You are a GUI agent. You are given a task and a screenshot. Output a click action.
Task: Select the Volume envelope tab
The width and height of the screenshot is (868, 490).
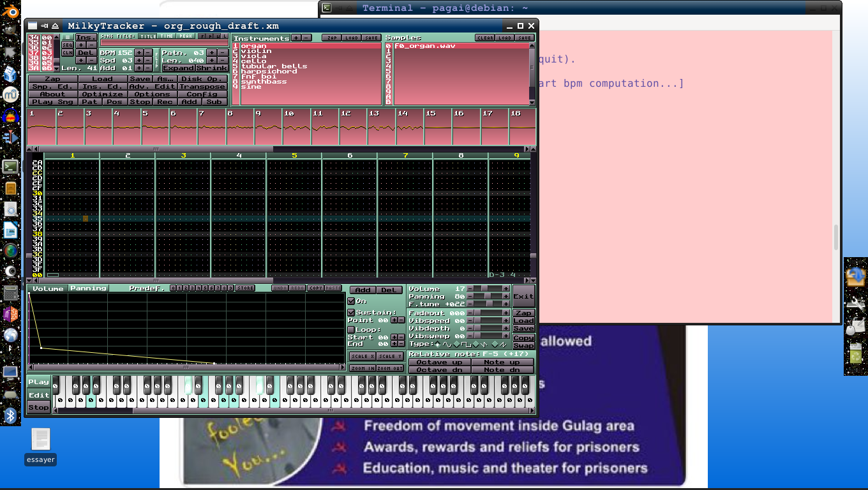(x=49, y=288)
